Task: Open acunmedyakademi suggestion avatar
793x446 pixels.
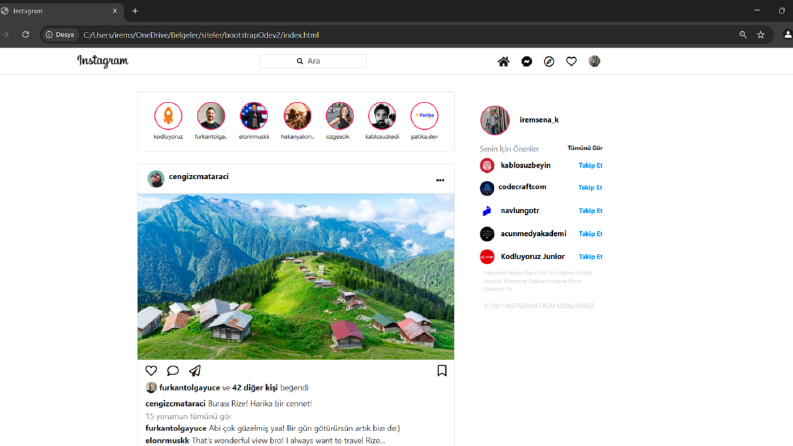Action: tap(487, 234)
